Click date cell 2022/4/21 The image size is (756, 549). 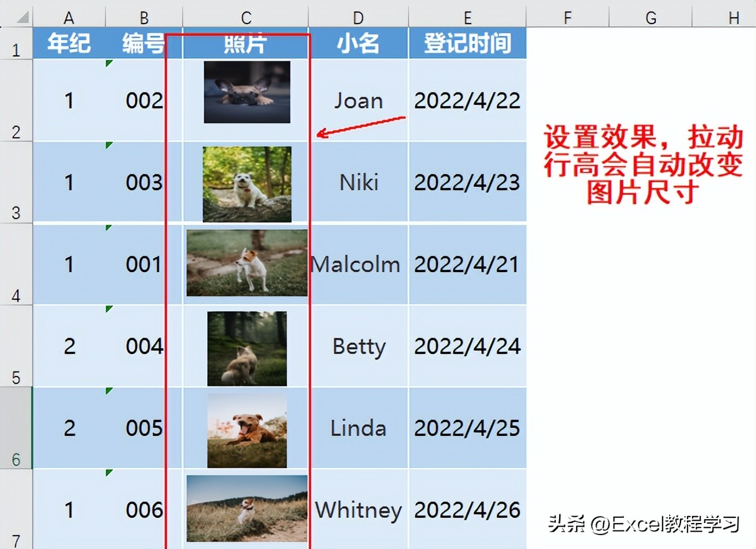click(x=467, y=264)
